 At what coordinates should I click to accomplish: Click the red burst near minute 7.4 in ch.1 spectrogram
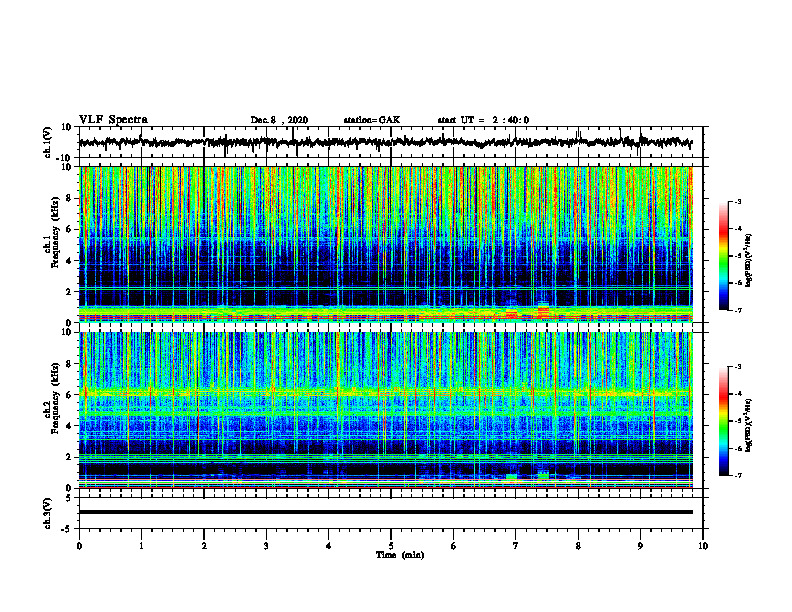pyautogui.click(x=543, y=312)
